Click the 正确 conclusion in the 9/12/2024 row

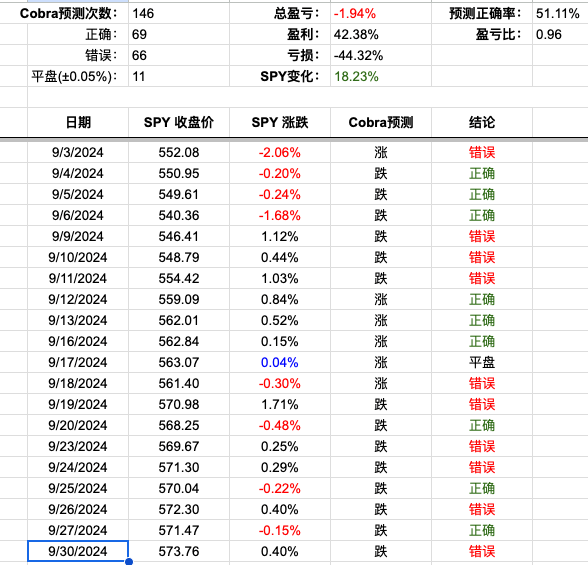tap(482, 299)
